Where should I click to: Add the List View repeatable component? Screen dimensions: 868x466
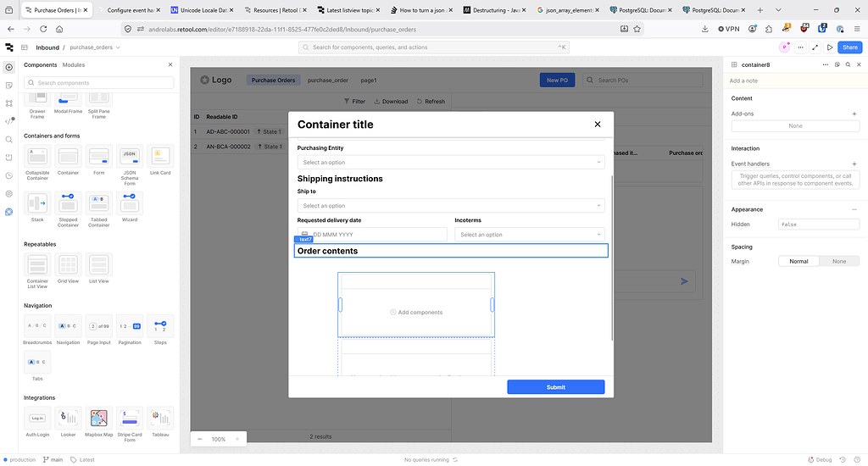(99, 269)
